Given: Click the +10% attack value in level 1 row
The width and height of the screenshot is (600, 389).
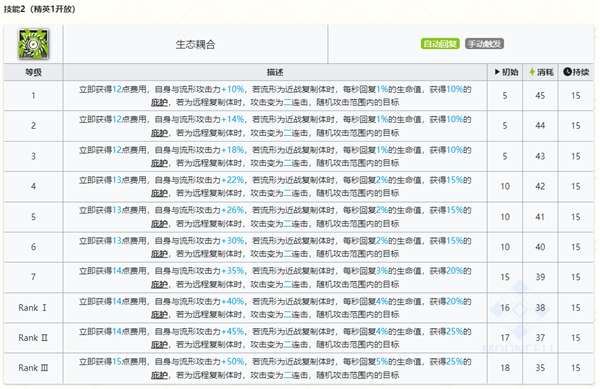Looking at the screenshot, I should point(233,90).
